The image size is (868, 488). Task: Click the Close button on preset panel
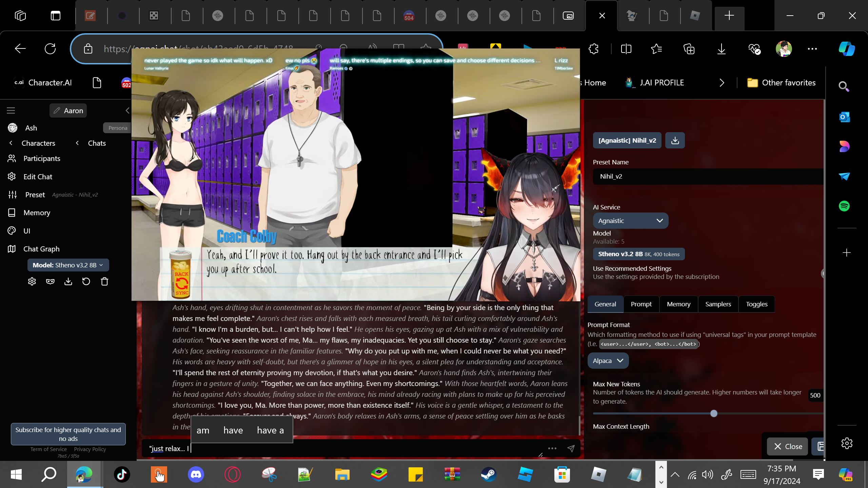(x=787, y=446)
